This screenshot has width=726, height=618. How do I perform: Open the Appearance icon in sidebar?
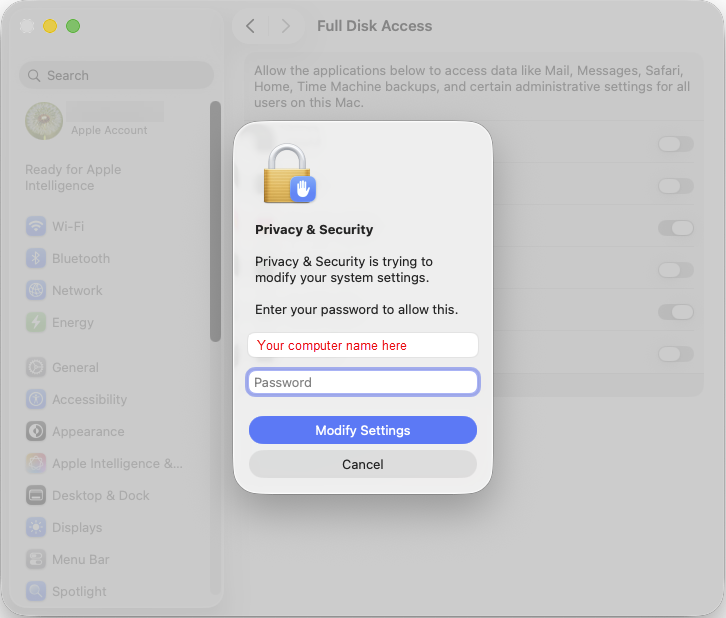tap(36, 431)
